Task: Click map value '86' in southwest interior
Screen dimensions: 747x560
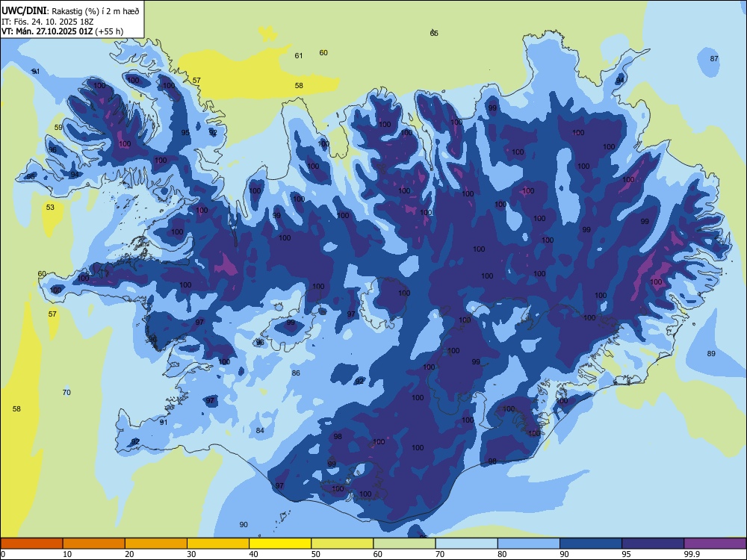Action: pos(296,373)
